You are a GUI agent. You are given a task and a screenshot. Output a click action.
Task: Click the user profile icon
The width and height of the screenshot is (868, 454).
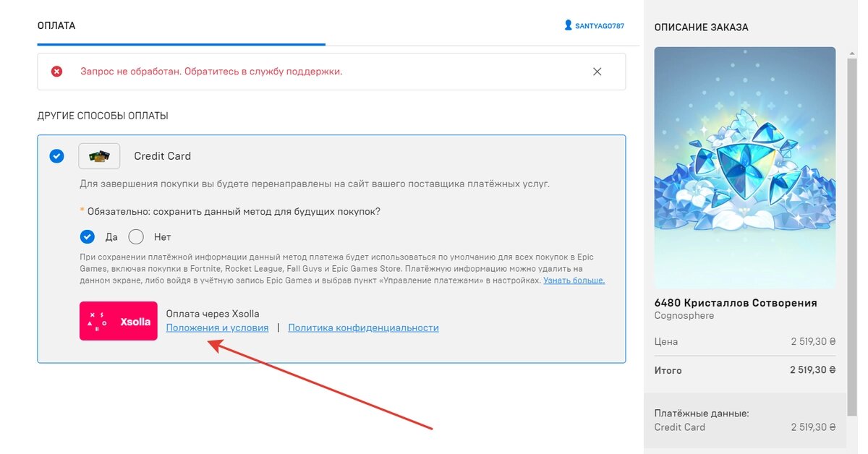pyautogui.click(x=568, y=25)
